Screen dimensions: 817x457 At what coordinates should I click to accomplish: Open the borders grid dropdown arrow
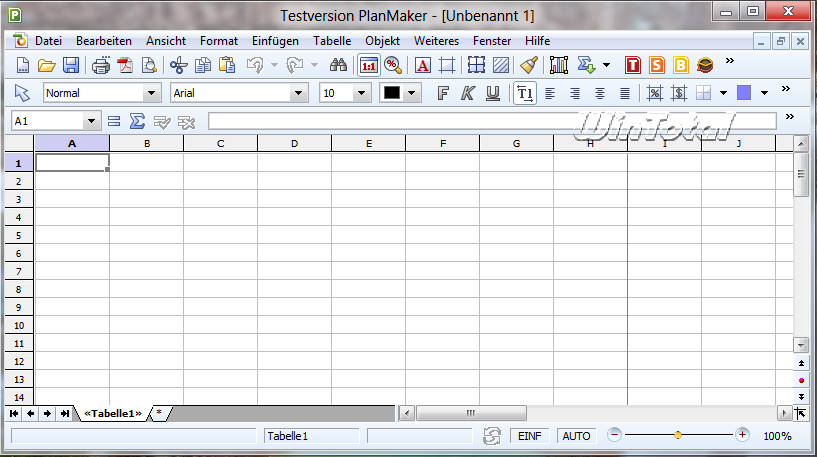pos(723,93)
